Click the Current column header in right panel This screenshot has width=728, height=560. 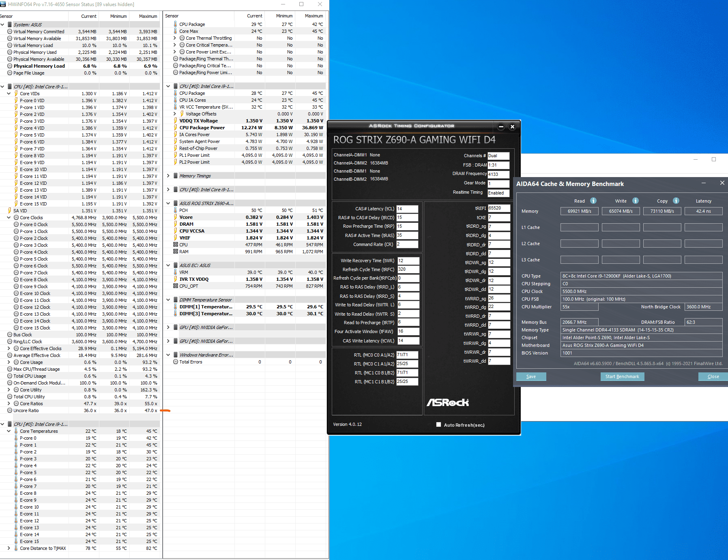(249, 16)
